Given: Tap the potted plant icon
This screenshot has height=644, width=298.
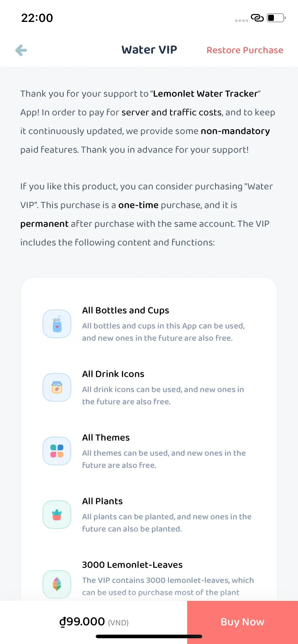Looking at the screenshot, I should click(x=57, y=515).
